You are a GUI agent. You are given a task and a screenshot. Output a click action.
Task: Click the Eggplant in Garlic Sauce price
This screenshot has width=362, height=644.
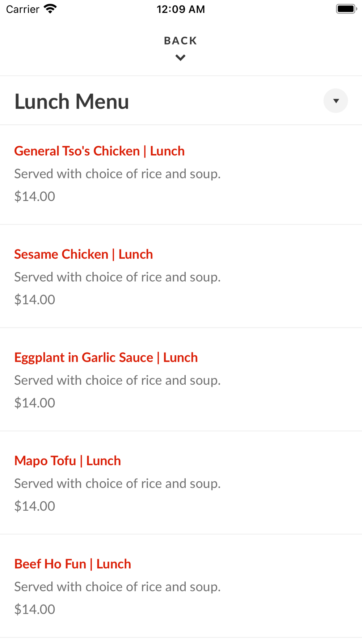click(35, 403)
